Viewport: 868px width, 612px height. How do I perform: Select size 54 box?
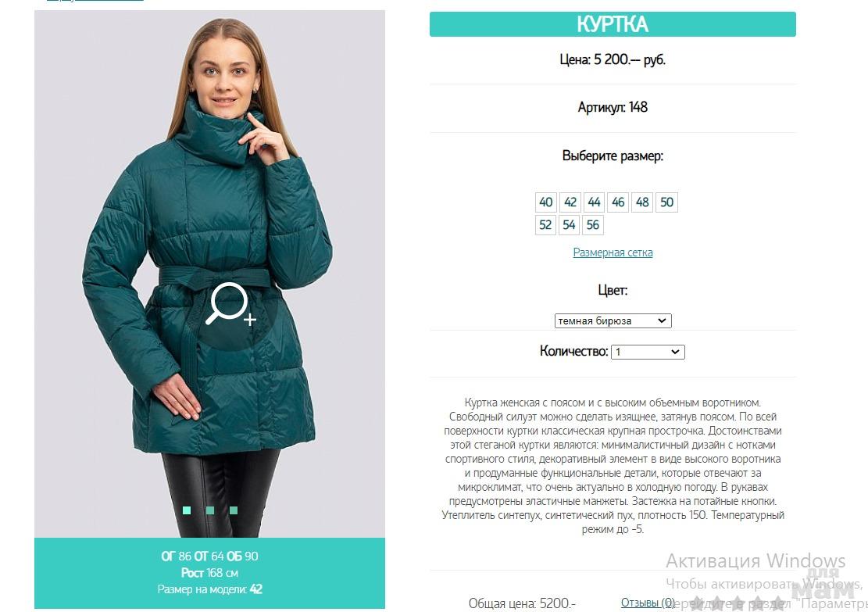[x=569, y=225]
